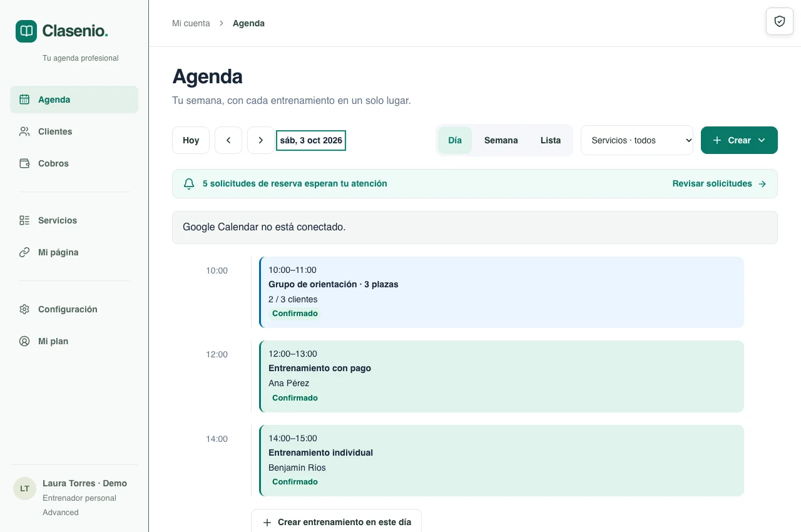Switch to the Semana view
This screenshot has width=801, height=532.
501,140
